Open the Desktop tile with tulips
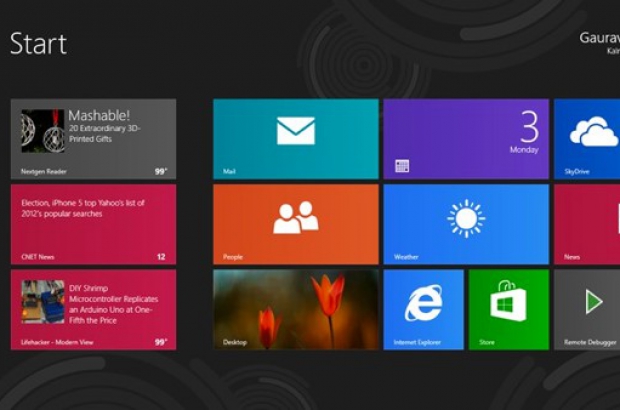Screen dimensions: 620x410 tap(295, 309)
